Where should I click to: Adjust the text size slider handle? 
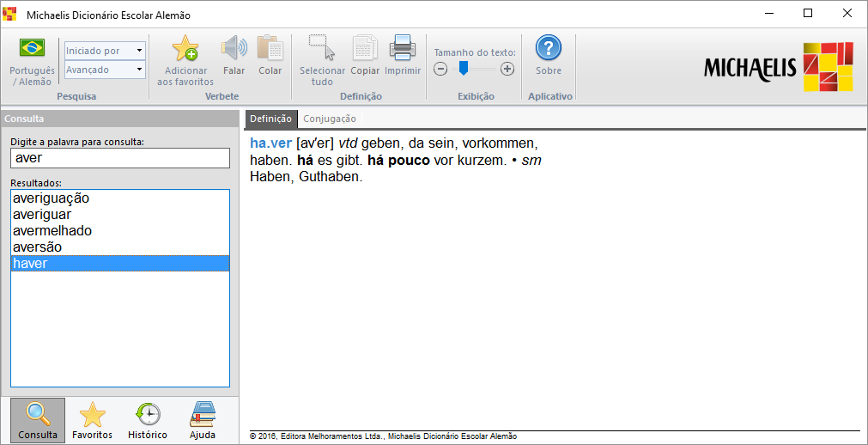tap(464, 69)
